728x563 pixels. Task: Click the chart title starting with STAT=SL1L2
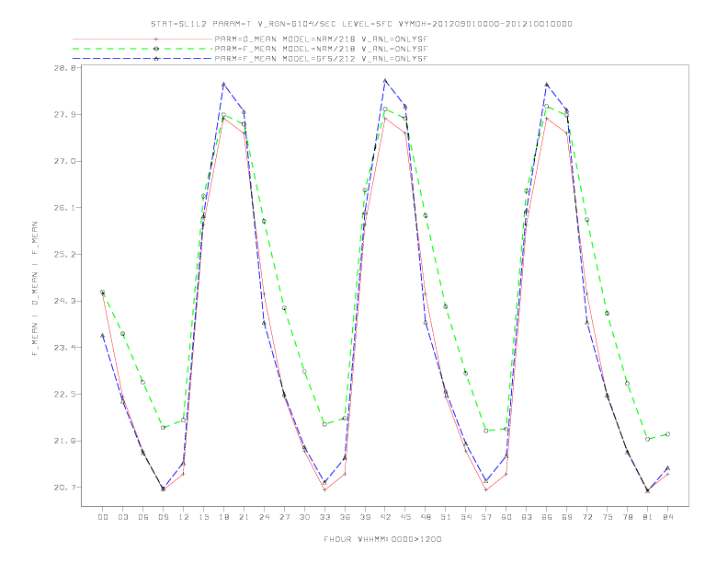pos(361,24)
